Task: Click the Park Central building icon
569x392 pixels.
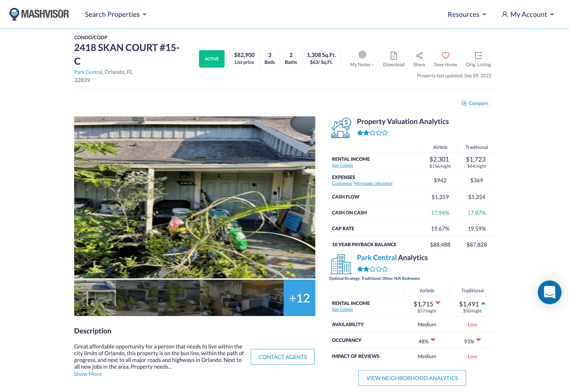Action: point(341,264)
